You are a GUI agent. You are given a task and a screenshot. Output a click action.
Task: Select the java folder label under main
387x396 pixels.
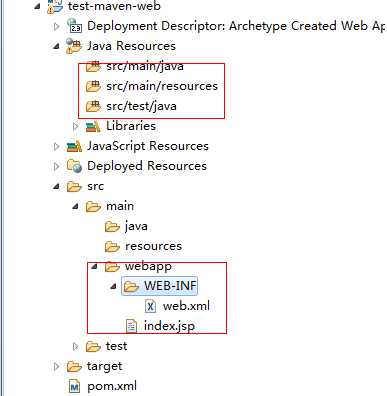pyautogui.click(x=136, y=226)
